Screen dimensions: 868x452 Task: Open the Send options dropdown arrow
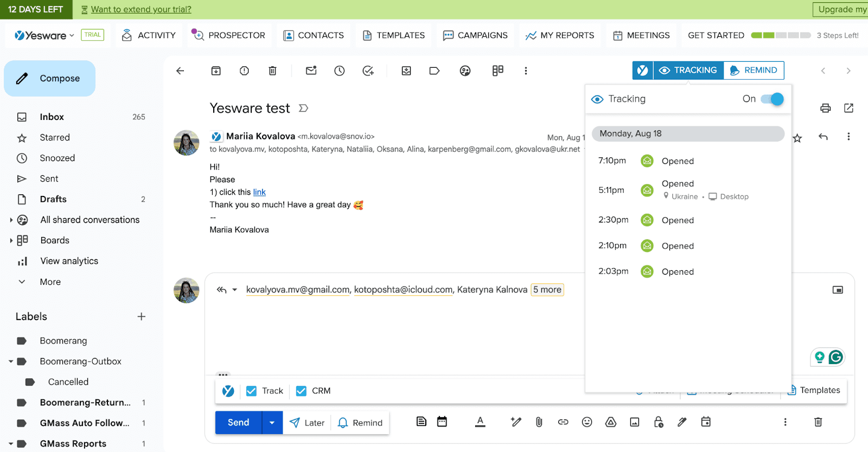tap(272, 423)
